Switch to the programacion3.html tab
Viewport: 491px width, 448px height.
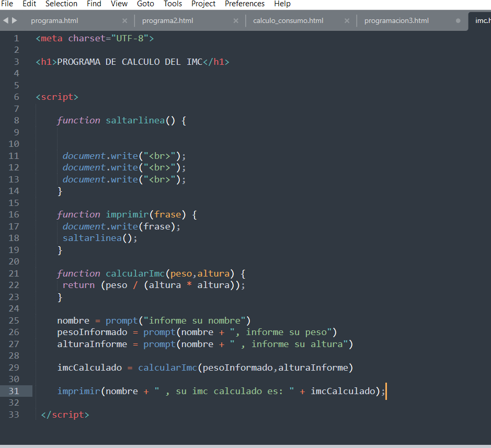click(396, 21)
